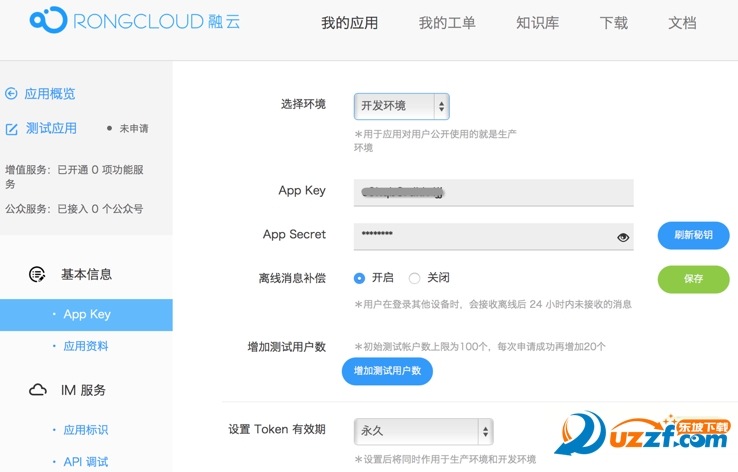738x472 pixels.
Task: Open 我的工单 in the top navigation
Action: click(x=447, y=23)
